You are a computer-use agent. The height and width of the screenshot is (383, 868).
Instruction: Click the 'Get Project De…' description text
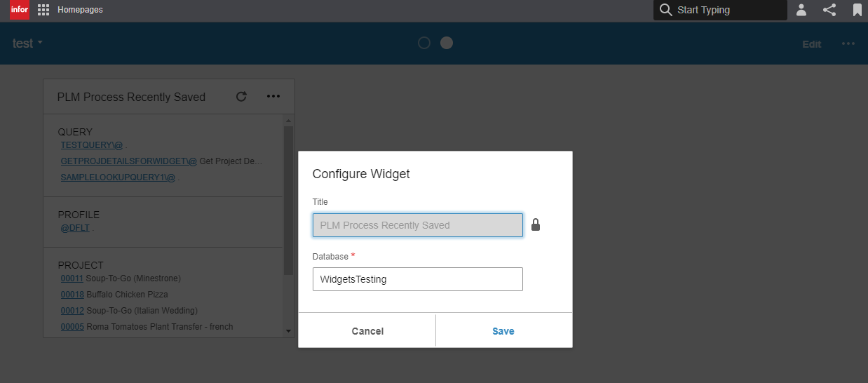[x=231, y=161]
